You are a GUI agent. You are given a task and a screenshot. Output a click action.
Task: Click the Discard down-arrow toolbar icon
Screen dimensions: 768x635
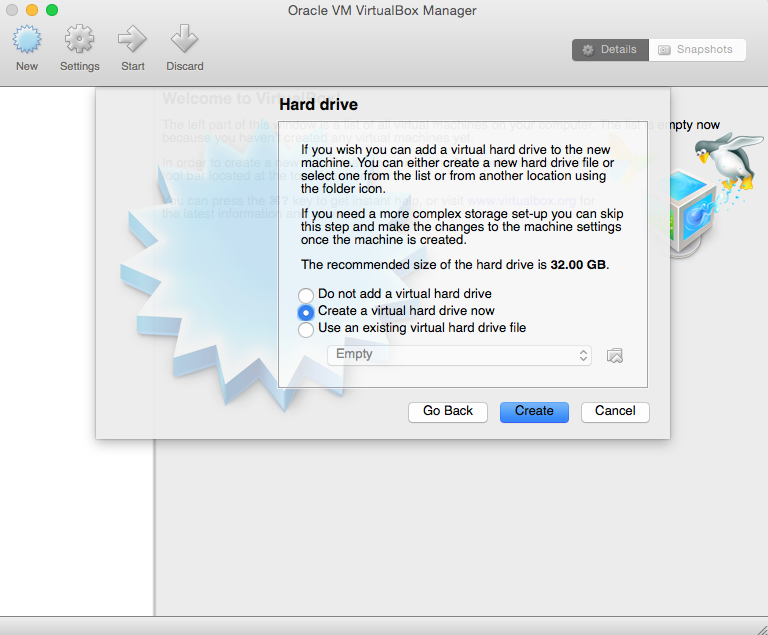pyautogui.click(x=184, y=39)
